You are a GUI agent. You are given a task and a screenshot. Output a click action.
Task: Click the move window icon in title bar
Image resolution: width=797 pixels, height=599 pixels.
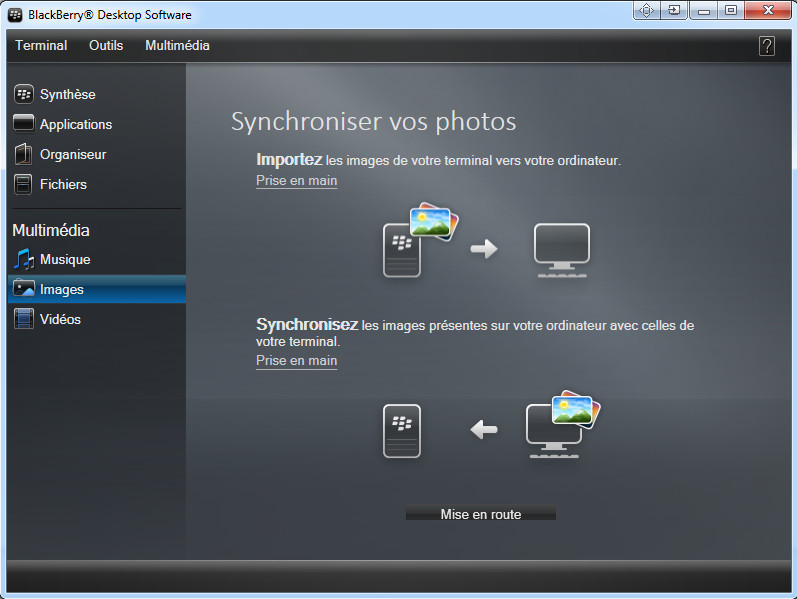coord(646,10)
